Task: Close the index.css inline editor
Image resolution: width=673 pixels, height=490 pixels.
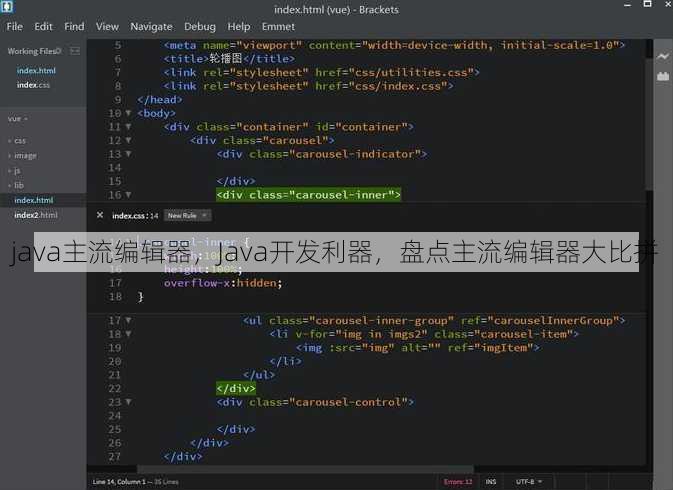Action: point(100,215)
